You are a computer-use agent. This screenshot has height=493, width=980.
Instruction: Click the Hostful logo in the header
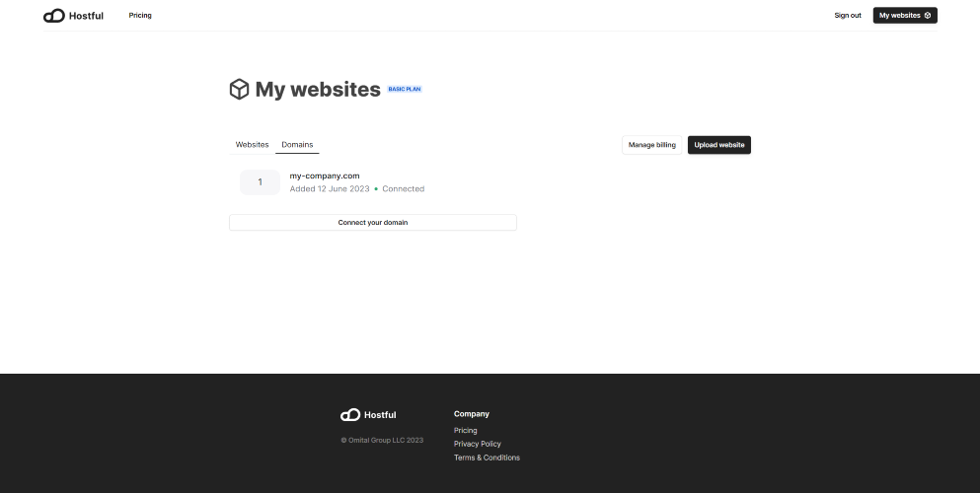point(73,16)
